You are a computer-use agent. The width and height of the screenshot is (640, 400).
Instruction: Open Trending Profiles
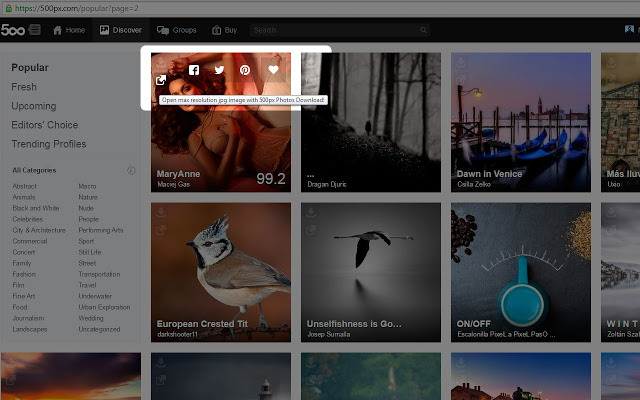tap(49, 144)
